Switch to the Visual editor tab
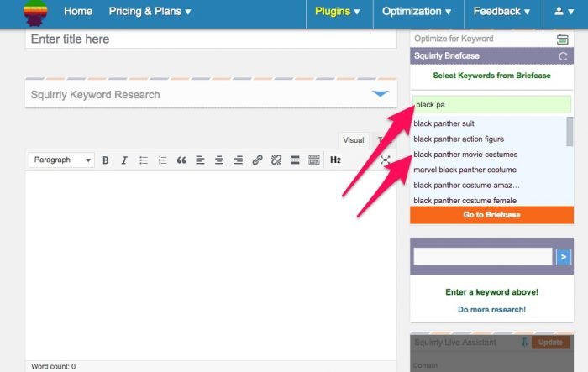This screenshot has width=588, height=372. tap(354, 140)
